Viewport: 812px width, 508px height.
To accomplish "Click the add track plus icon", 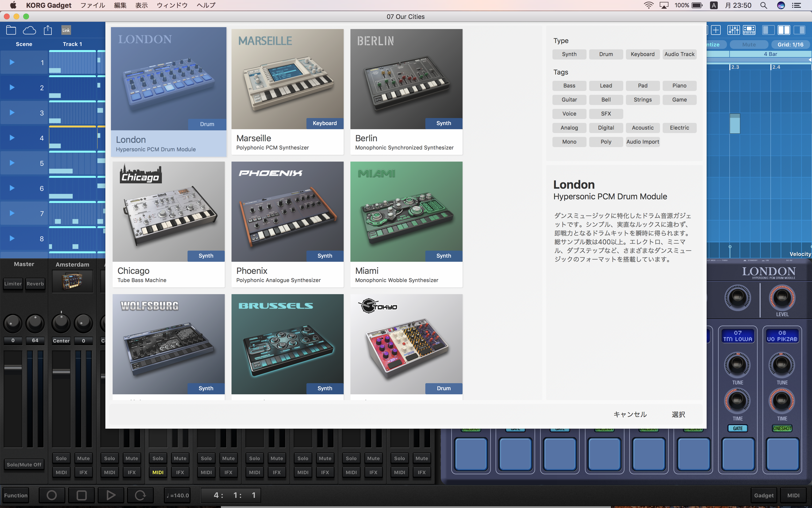I will click(x=716, y=30).
